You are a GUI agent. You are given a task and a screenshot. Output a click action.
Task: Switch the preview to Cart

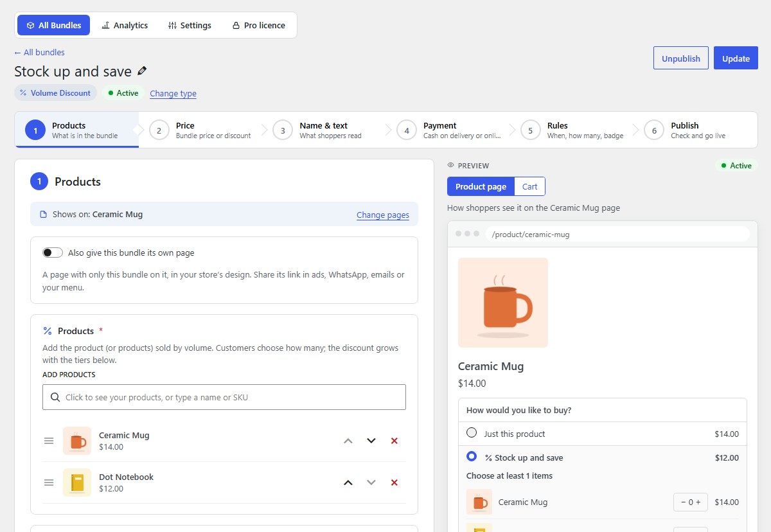[530, 186]
